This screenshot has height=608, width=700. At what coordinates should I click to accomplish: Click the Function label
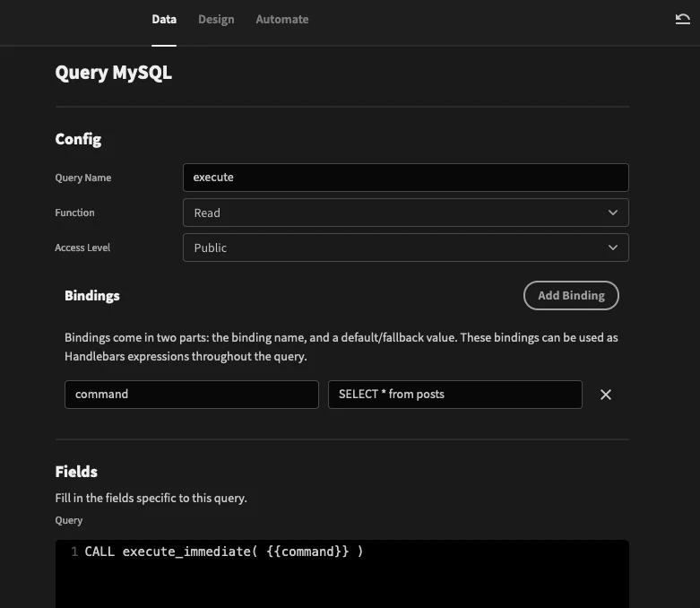[74, 213]
